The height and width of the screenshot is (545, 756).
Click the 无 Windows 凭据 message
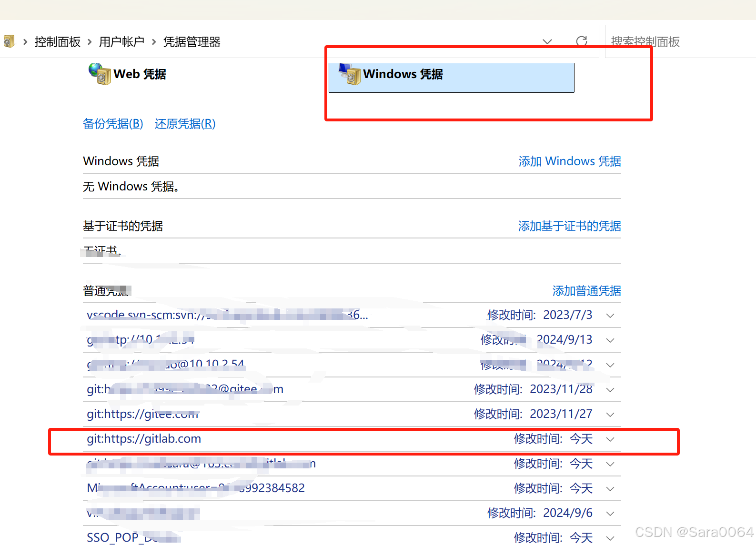131,187
